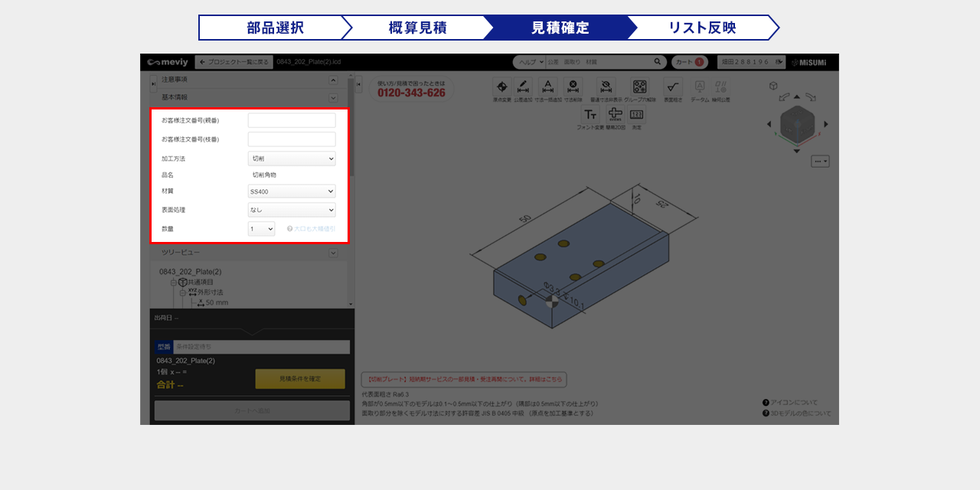Open the 加工方法 dropdown showing 切削
The image size is (980, 490).
click(292, 158)
